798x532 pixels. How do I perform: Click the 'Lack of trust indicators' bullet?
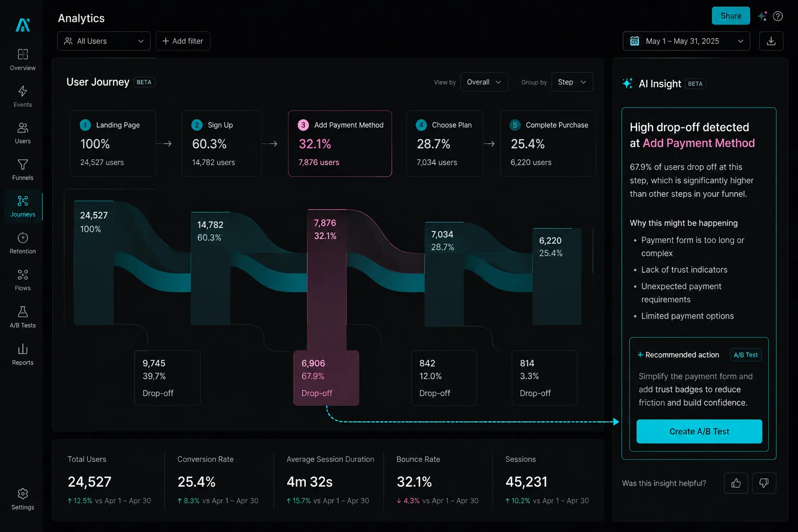(684, 270)
